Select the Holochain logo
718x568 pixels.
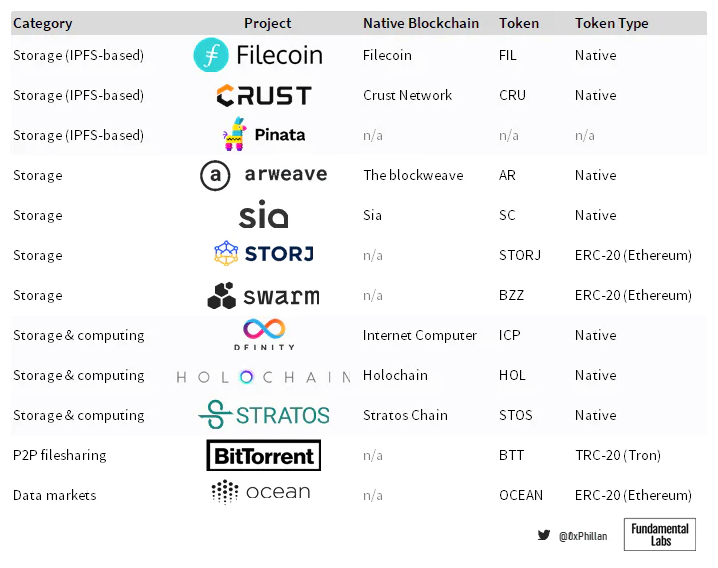point(264,376)
